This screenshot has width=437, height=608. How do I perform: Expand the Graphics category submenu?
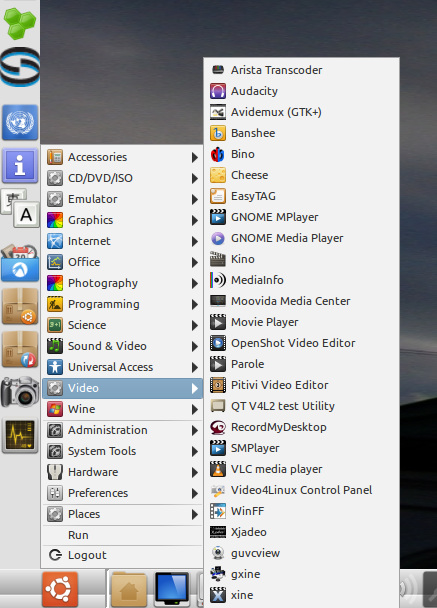[x=123, y=220]
